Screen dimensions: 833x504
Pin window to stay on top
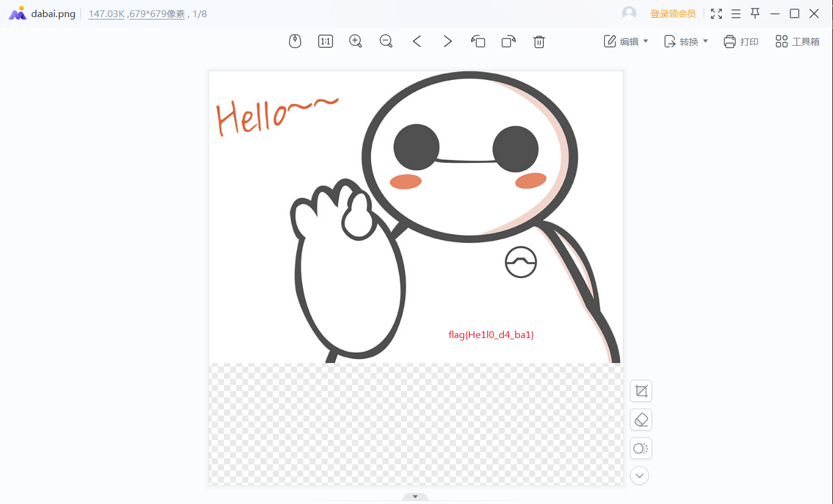click(755, 13)
